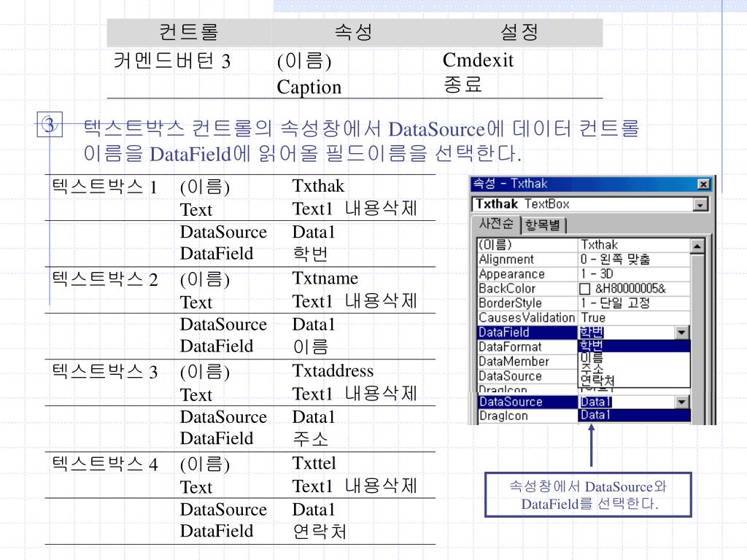Select the CausesValidation property row
This screenshot has width=747, height=560.
[x=584, y=318]
